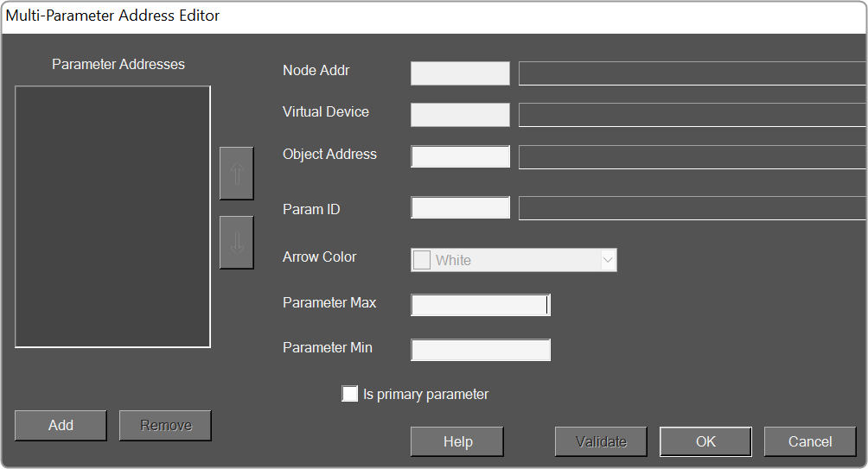Click into the Parameter Max field
The height and width of the screenshot is (469, 868).
481,305
